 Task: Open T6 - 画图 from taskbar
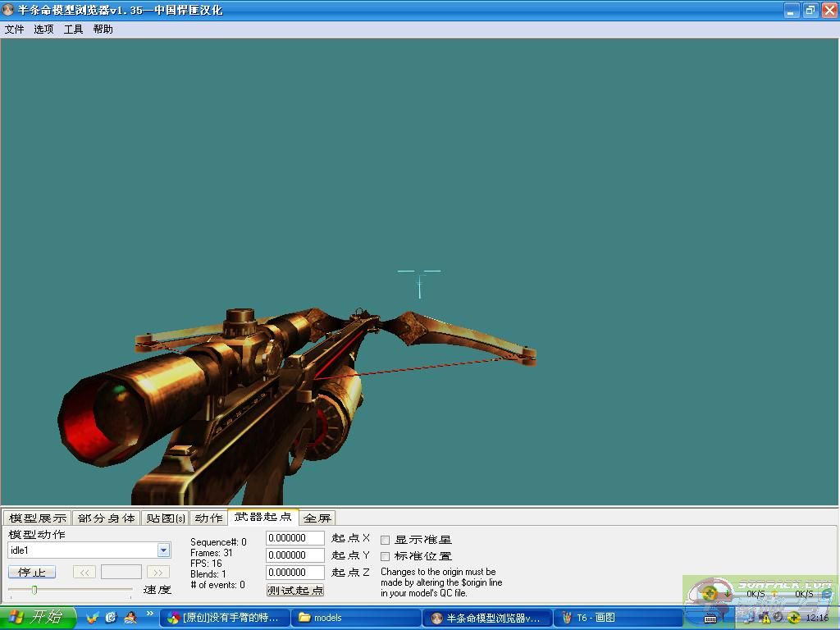click(619, 618)
